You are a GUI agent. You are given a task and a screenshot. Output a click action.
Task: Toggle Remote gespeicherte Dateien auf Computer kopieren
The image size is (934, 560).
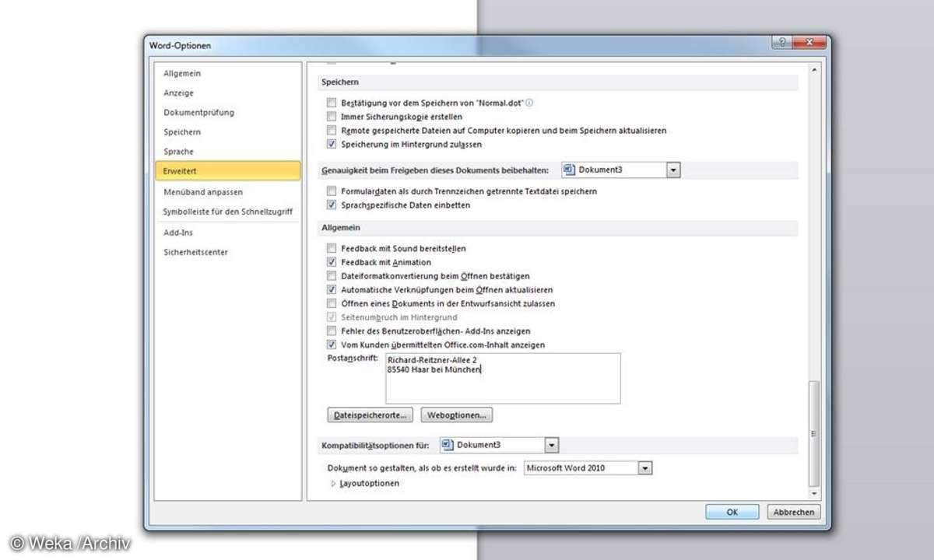pyautogui.click(x=332, y=131)
